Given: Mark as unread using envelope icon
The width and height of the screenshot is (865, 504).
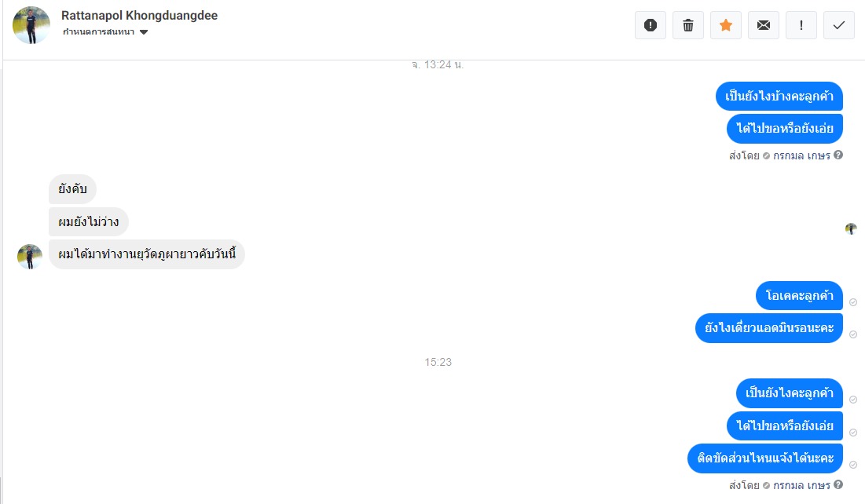Looking at the screenshot, I should click(764, 25).
